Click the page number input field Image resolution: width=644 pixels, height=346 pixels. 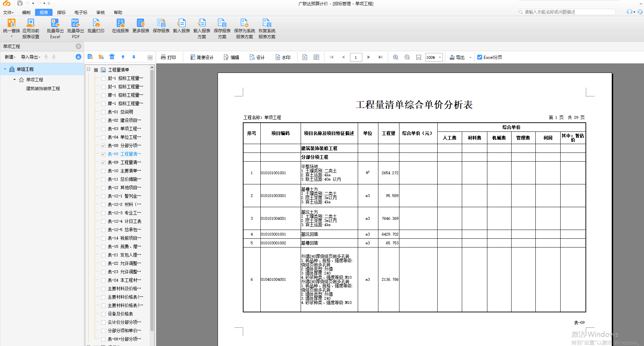pos(356,57)
